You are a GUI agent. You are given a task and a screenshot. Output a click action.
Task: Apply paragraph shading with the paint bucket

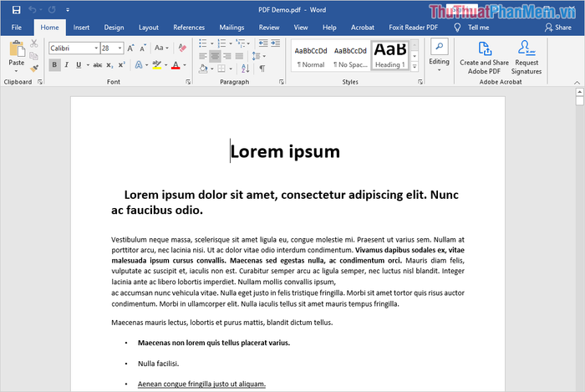click(203, 69)
